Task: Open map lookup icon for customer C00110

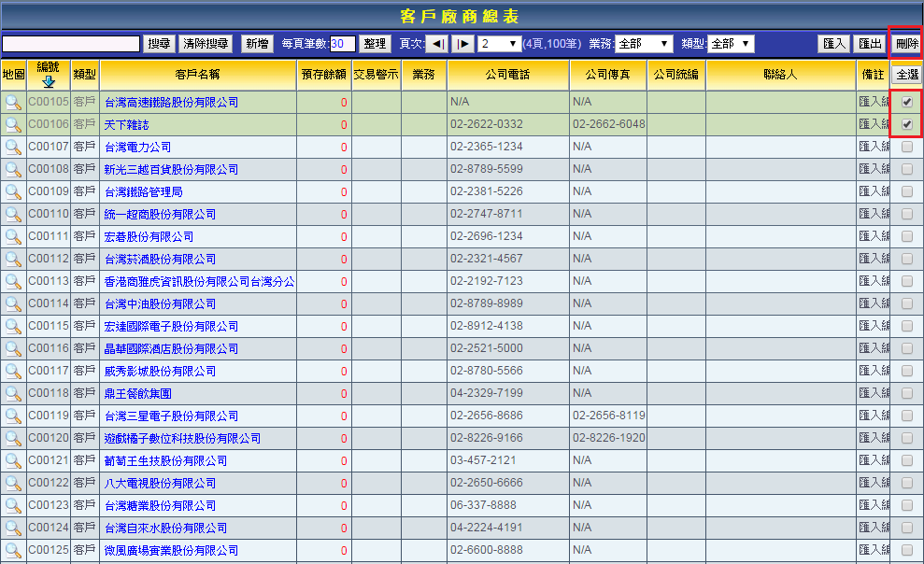Action: pos(13,214)
